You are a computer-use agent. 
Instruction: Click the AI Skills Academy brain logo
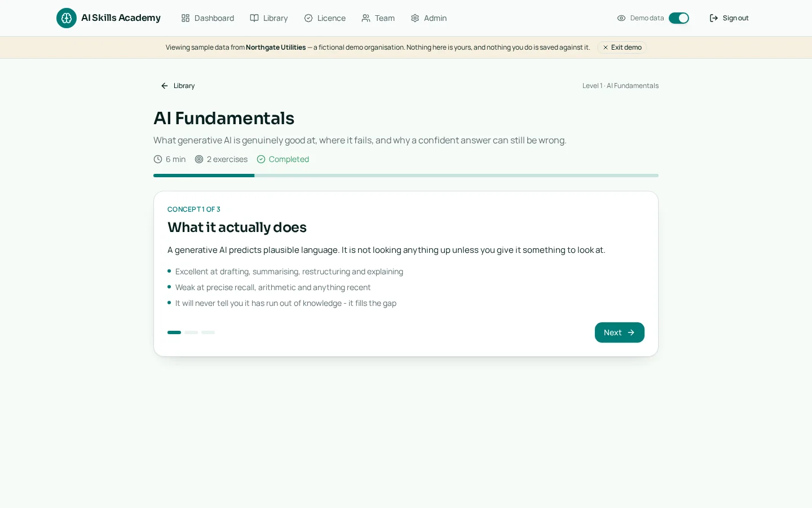pyautogui.click(x=67, y=18)
